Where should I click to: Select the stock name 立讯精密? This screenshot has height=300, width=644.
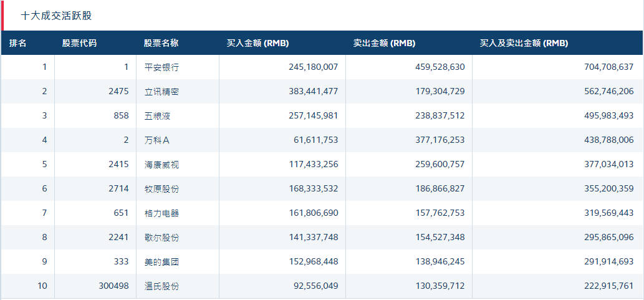pos(161,92)
